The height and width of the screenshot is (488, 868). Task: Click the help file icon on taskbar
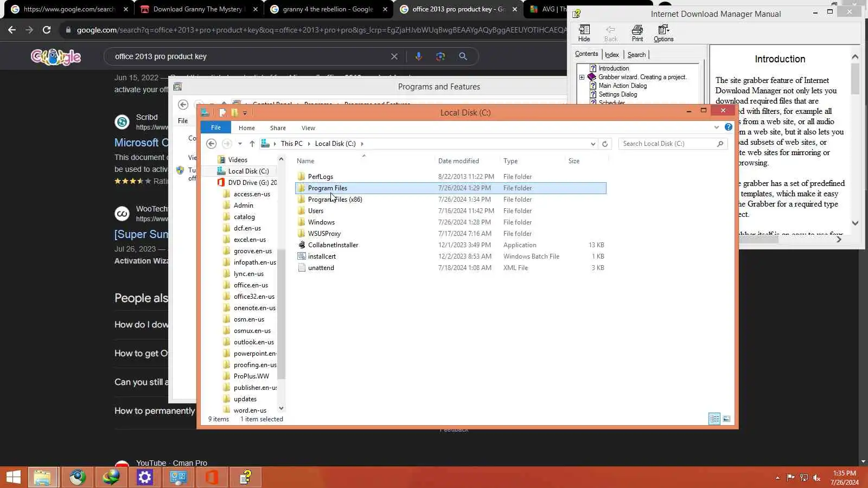pyautogui.click(x=246, y=477)
